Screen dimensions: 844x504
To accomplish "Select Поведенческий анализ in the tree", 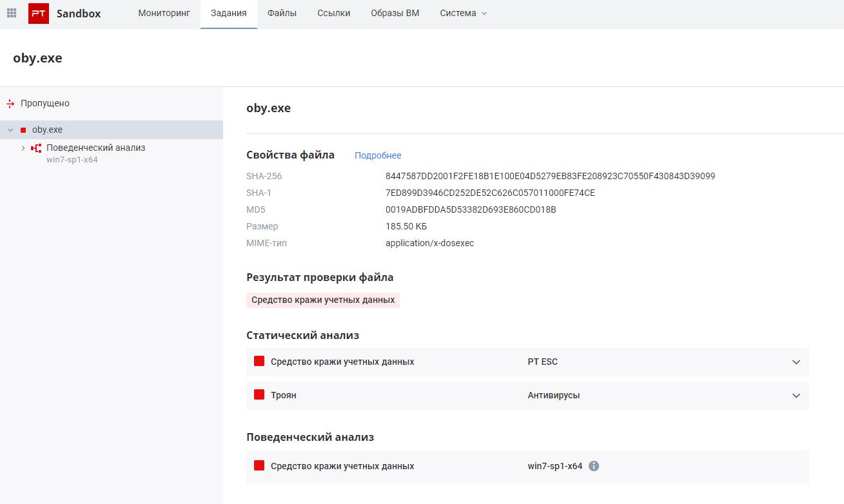I will (x=96, y=148).
